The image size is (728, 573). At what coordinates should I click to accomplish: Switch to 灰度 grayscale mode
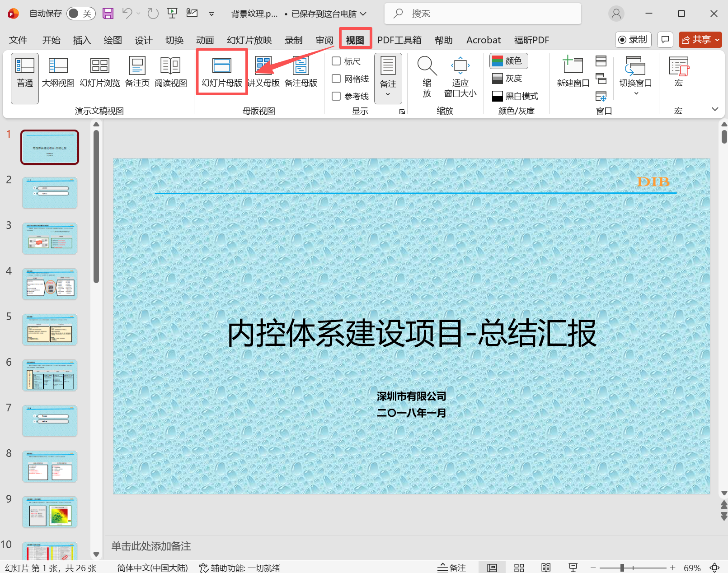point(509,78)
